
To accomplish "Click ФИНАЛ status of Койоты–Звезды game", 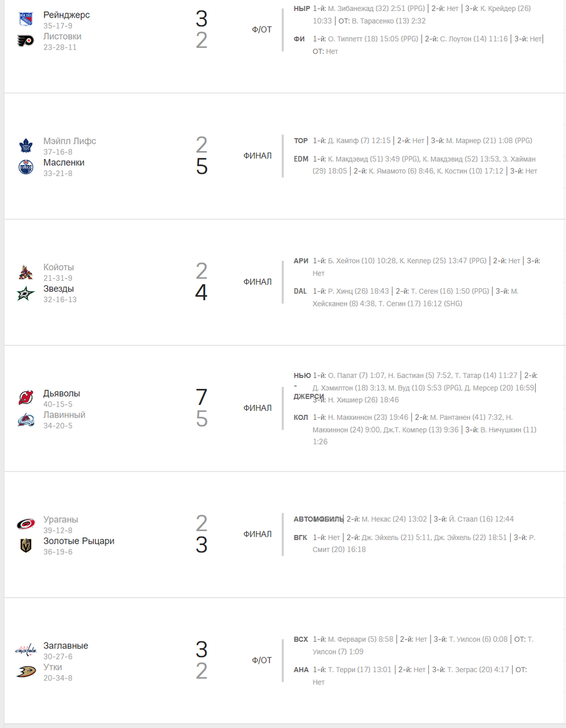I will (x=258, y=282).
